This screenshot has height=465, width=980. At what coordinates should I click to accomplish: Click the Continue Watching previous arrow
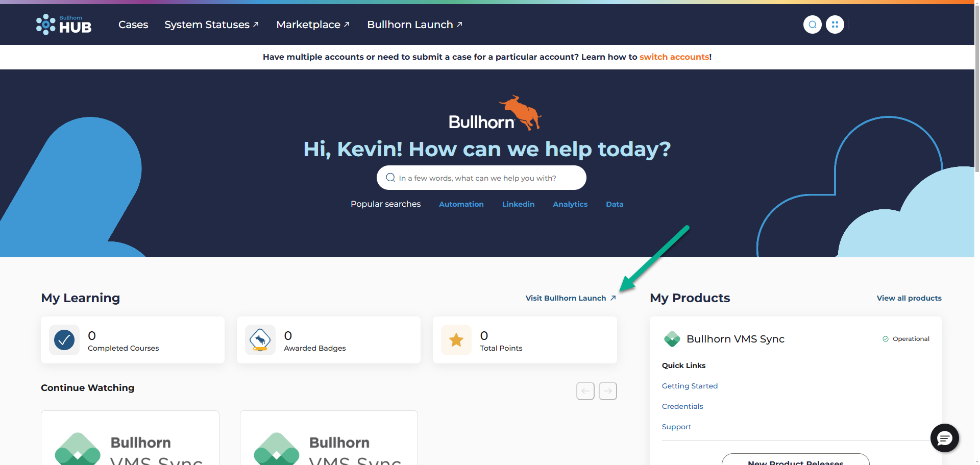pyautogui.click(x=585, y=391)
